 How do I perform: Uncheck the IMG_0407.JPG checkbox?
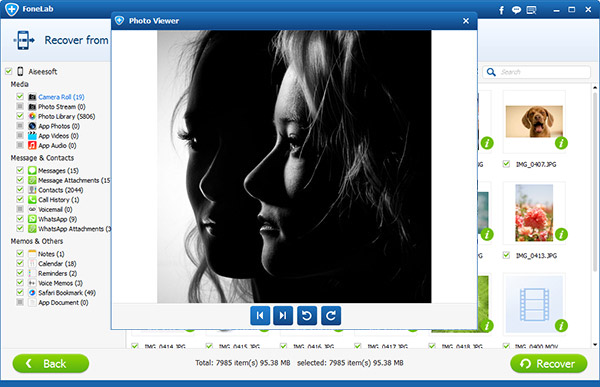click(506, 164)
